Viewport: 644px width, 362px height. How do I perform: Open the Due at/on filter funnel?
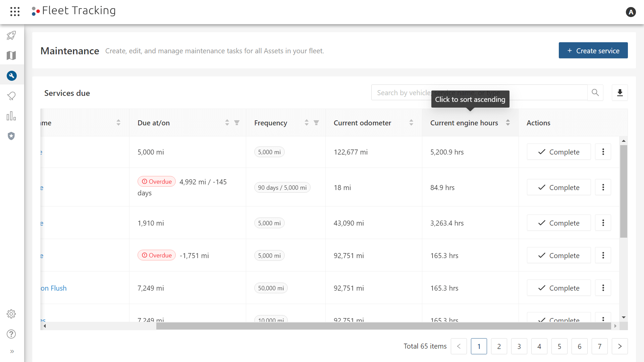point(237,123)
